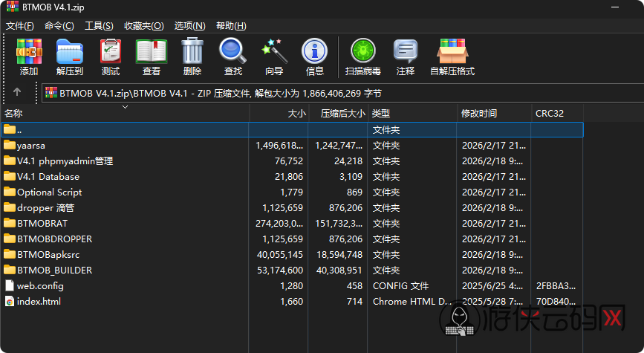Open the 查看 (View) book icon
This screenshot has width=644, height=353.
[x=152, y=56]
